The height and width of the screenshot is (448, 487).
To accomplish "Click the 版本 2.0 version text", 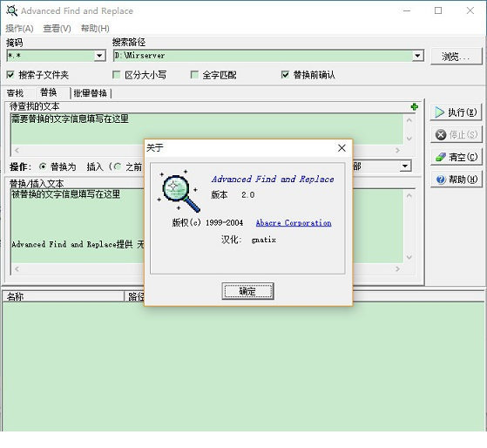I will [233, 194].
